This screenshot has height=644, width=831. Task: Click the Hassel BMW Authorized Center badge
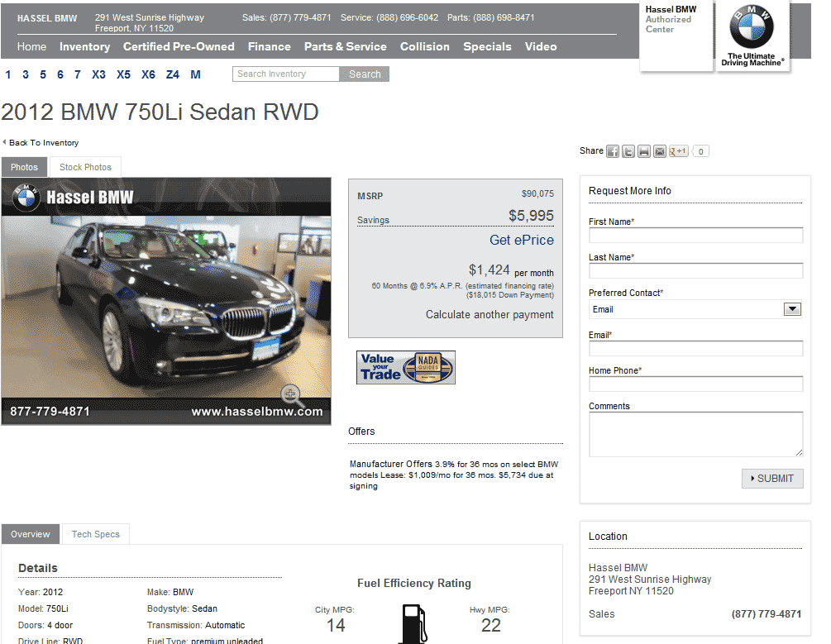676,35
